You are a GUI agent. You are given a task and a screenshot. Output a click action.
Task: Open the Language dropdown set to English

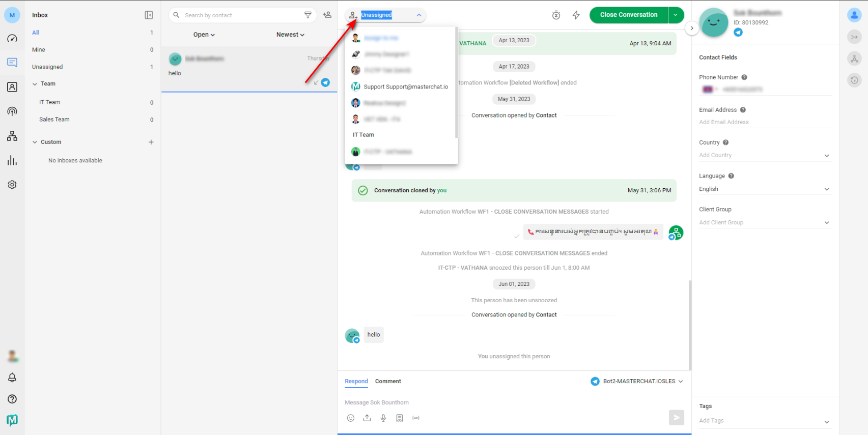[765, 189]
